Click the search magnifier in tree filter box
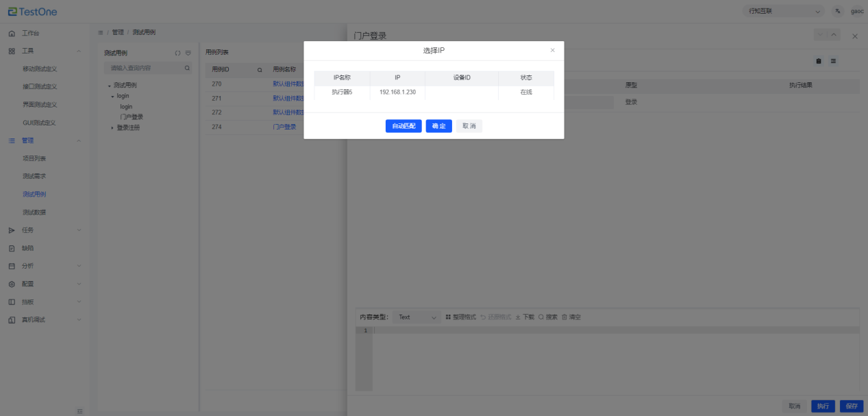 [x=187, y=68]
